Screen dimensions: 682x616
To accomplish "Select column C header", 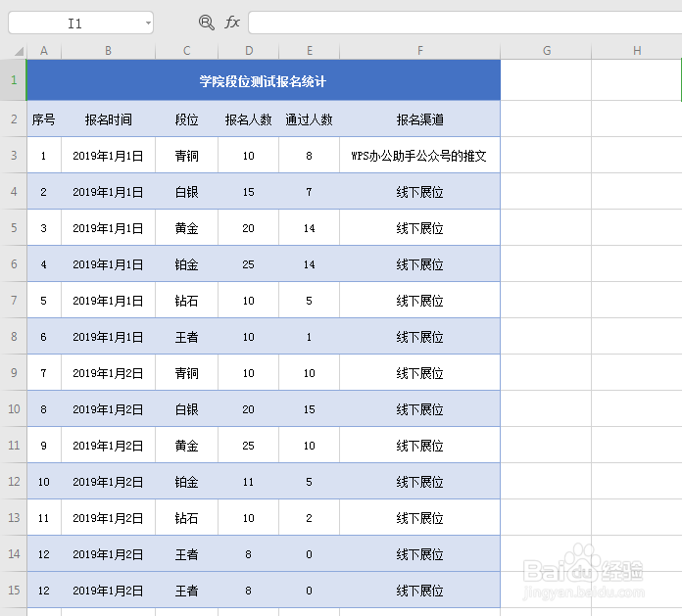I will 186,51.
